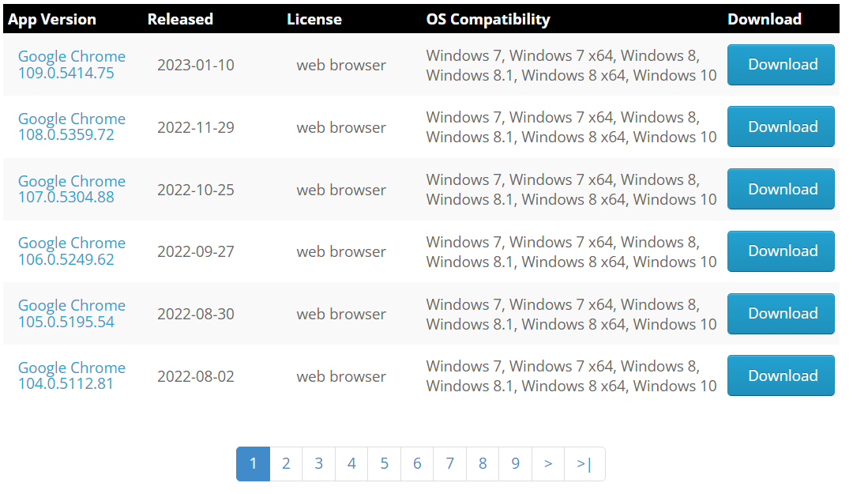The width and height of the screenshot is (868, 494).
Task: Click OS compatibility text for Chrome 106
Action: (571, 252)
